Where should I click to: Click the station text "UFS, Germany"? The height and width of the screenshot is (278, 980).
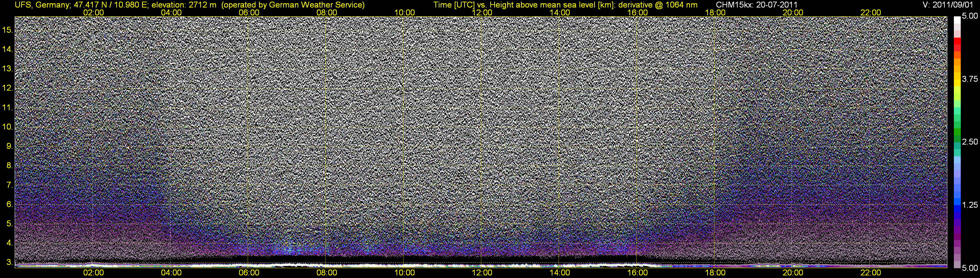tap(42, 5)
